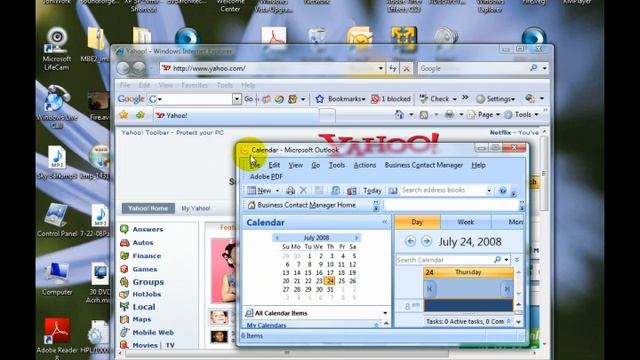
Task: Open the Outlook Help menu
Action: pyautogui.click(x=478, y=165)
